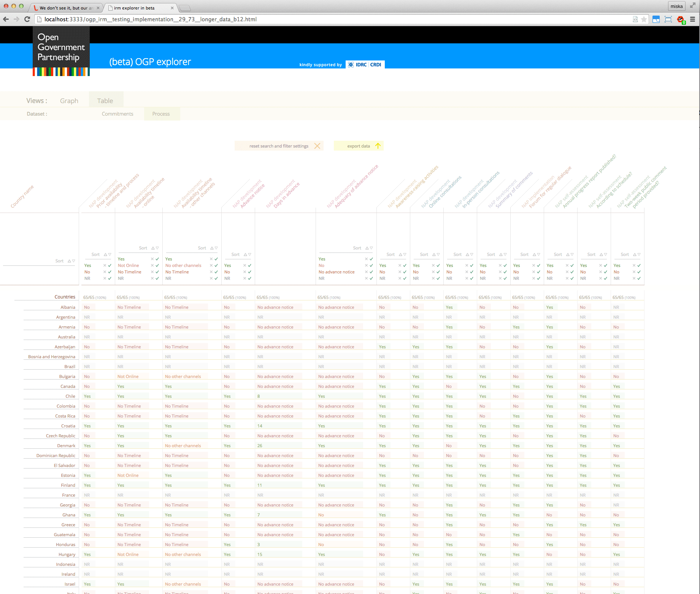Click the yellow export data arrow icon
Viewport: 700px width, 594px height.
click(378, 146)
